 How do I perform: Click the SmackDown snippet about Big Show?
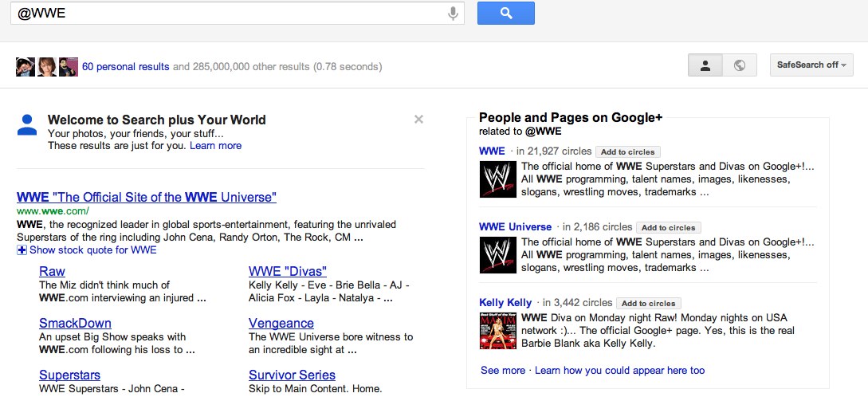pyautogui.click(x=117, y=344)
